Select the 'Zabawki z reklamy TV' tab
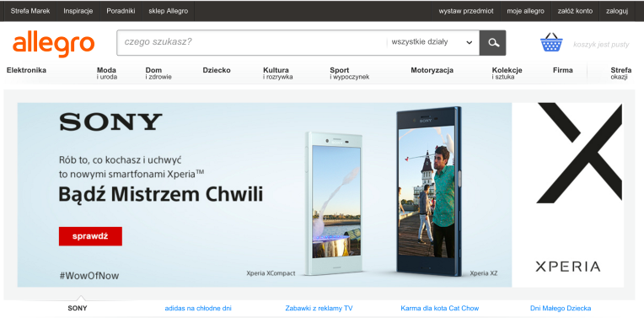Viewport: 644px width, 329px height. [319, 308]
